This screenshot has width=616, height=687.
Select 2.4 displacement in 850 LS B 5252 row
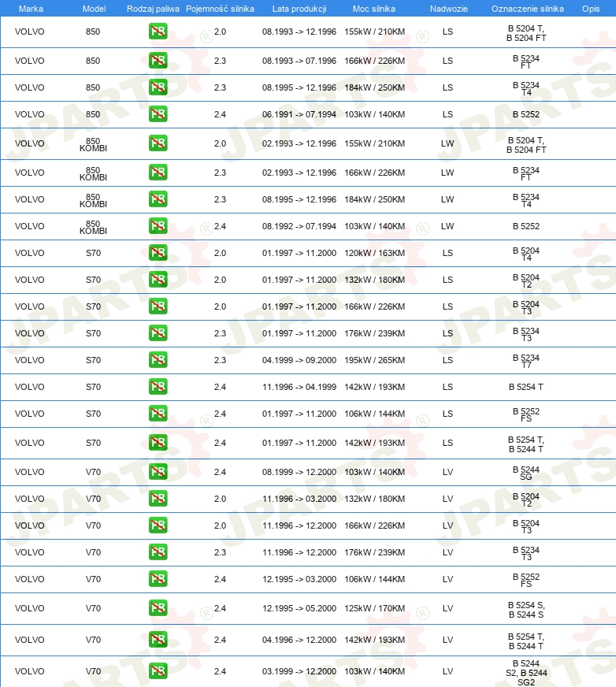(220, 114)
